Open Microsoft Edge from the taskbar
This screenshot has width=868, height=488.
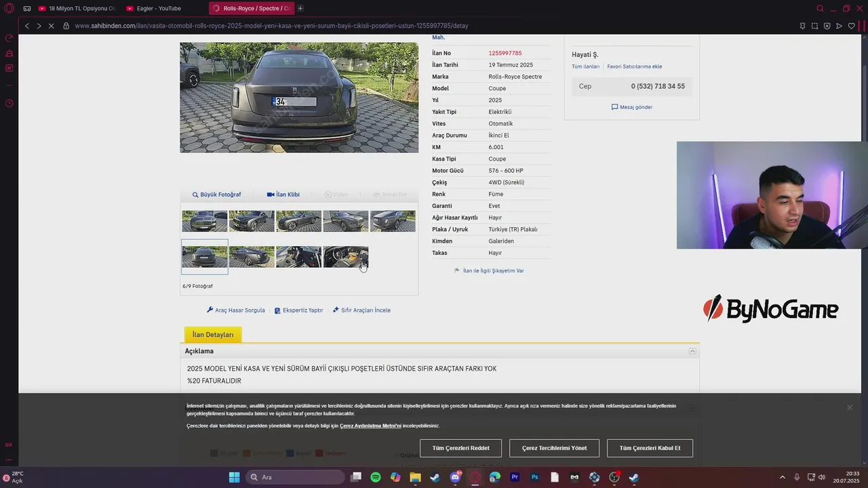(495, 477)
